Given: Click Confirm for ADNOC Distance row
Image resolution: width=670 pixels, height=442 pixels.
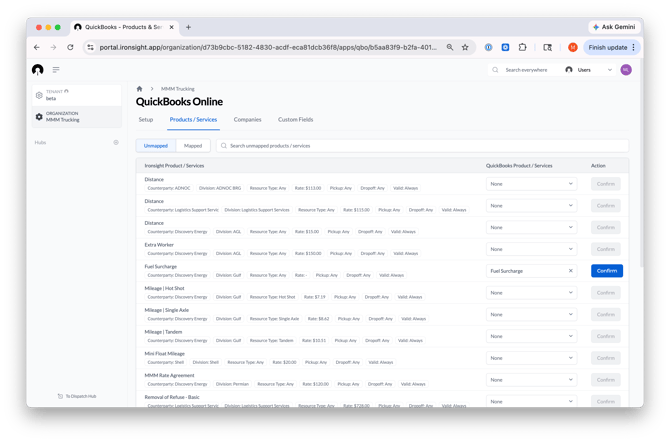Looking at the screenshot, I should click(x=605, y=184).
